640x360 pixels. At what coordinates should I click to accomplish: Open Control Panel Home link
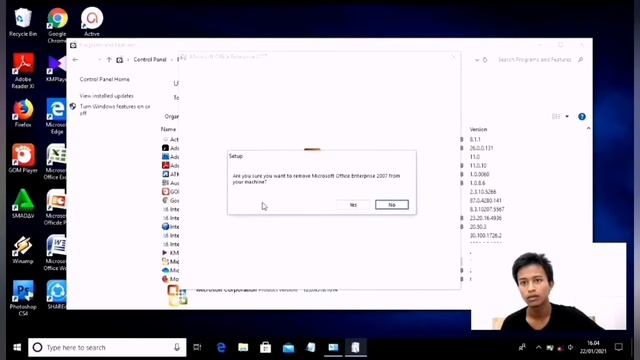104,79
